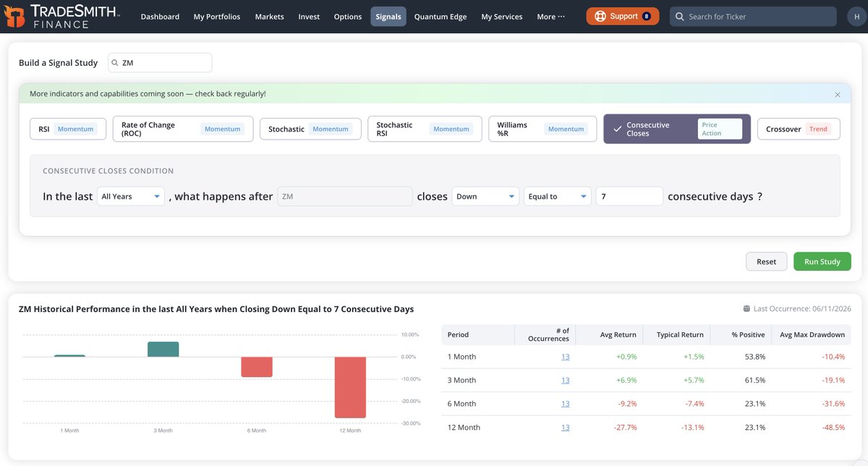The width and height of the screenshot is (868, 466).
Task: Click the search magnifier icon in top bar
Action: pyautogui.click(x=678, y=17)
